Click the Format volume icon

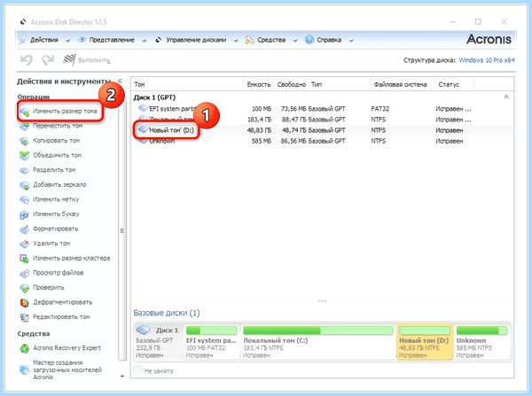tap(25, 229)
